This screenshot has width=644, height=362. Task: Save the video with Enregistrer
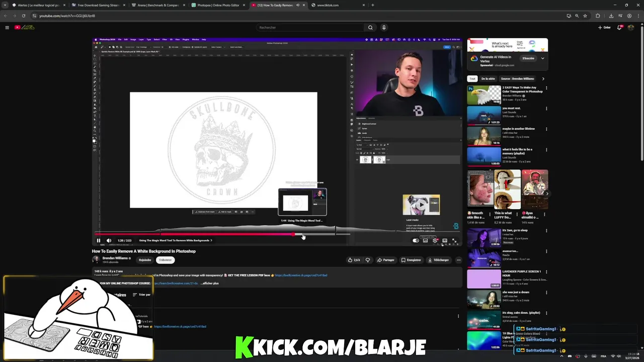tap(411, 260)
